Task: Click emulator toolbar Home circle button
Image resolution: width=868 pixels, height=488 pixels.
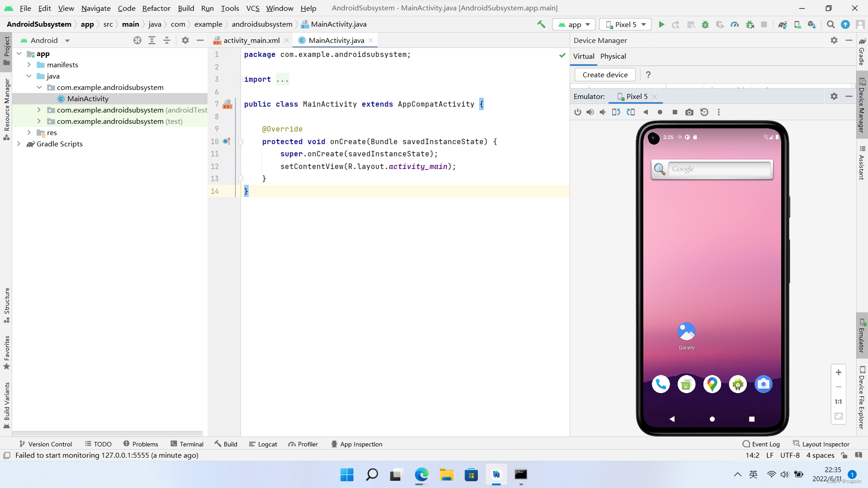Action: (660, 112)
